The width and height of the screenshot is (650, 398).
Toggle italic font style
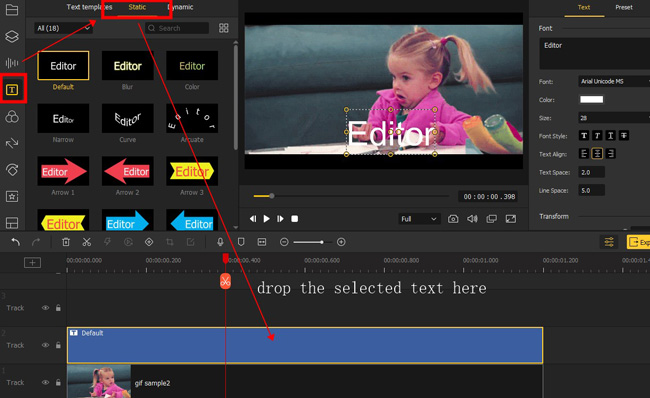point(597,136)
